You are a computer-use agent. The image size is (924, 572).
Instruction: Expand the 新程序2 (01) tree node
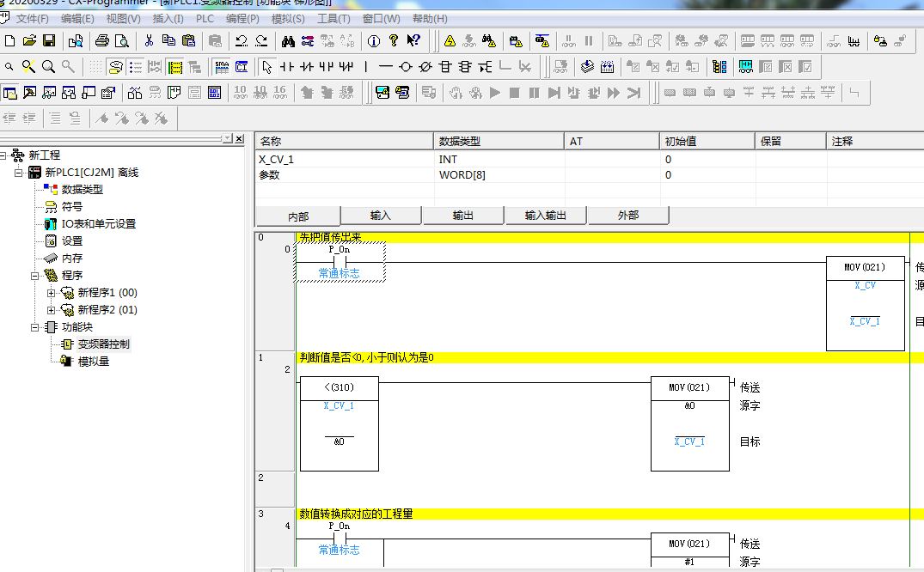pyautogui.click(x=52, y=310)
